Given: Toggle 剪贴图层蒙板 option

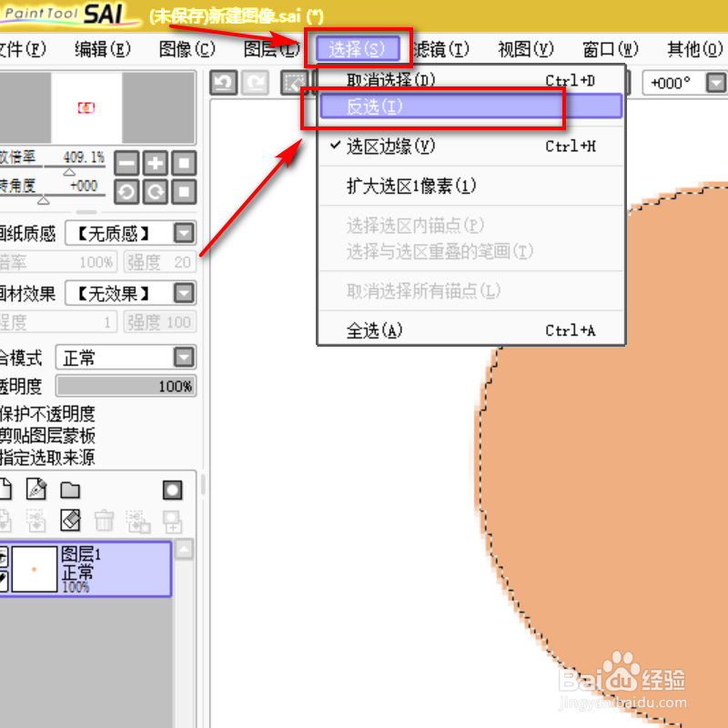Looking at the screenshot, I should point(47,436).
